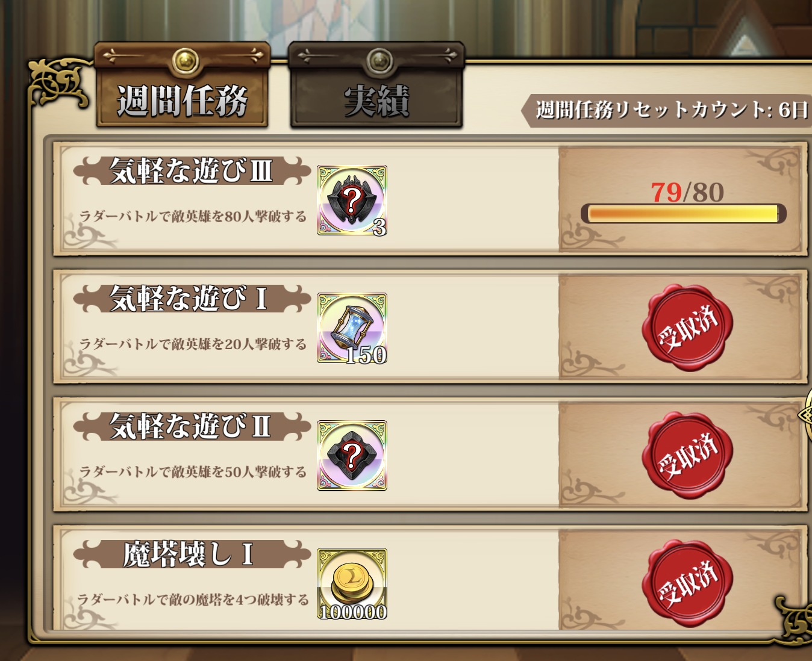Switch to the 週間任務 tab
Image resolution: width=812 pixels, height=661 pixels.
(x=182, y=85)
